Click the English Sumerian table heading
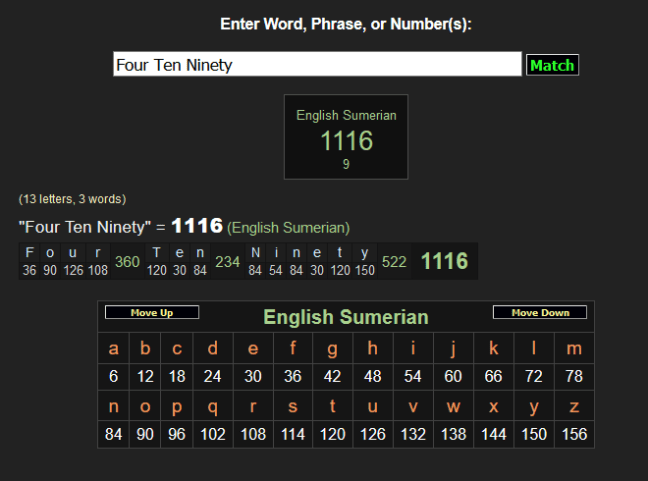The height and width of the screenshot is (481, 648). point(345,318)
